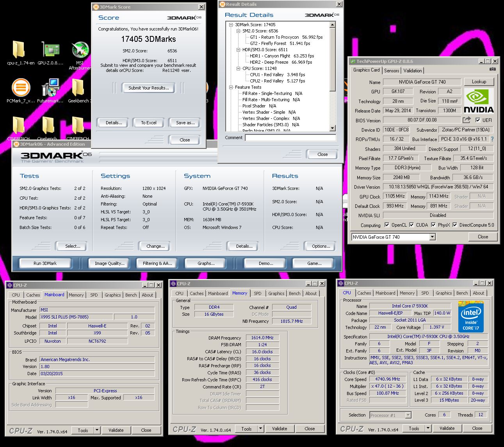Select HDR2 - Deep Freeze result row
The image size is (504, 447).
coord(281,62)
